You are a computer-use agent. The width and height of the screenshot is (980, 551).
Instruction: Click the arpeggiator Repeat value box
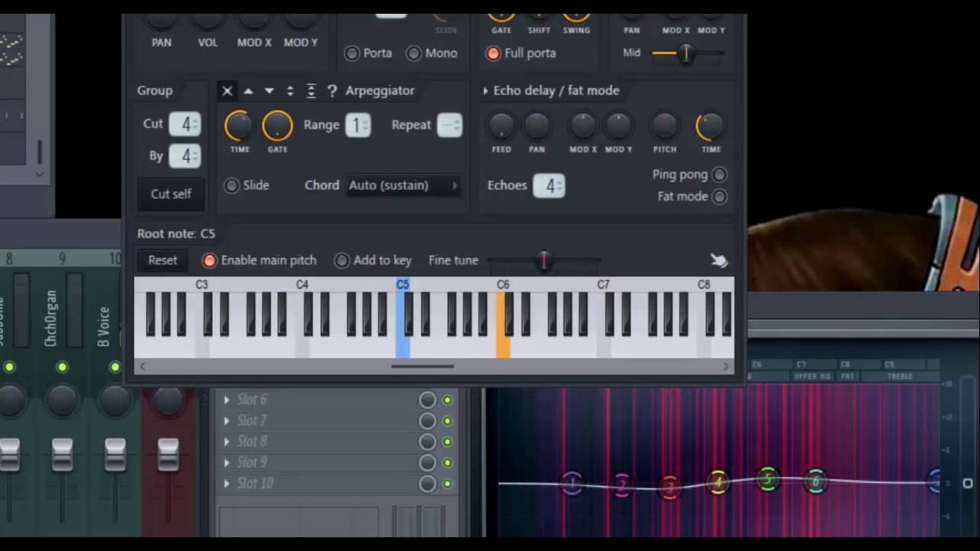[449, 126]
